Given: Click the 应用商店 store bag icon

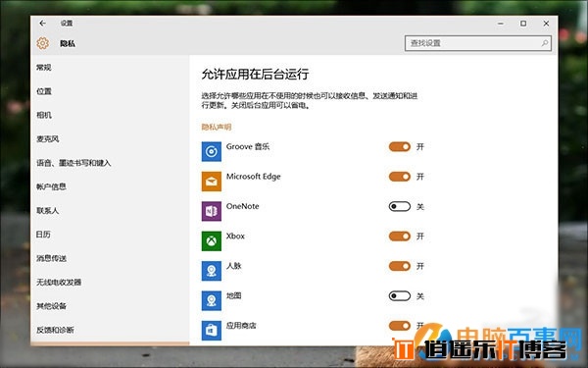Looking at the screenshot, I should [x=212, y=331].
